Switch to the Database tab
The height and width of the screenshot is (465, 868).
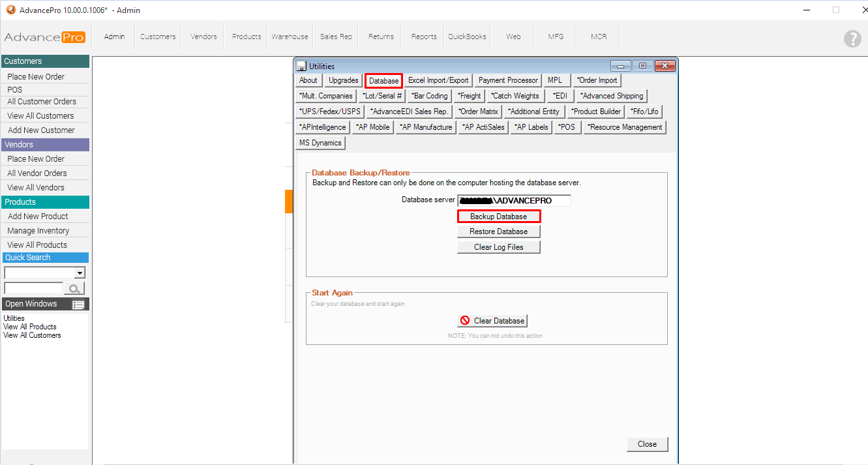pos(383,81)
